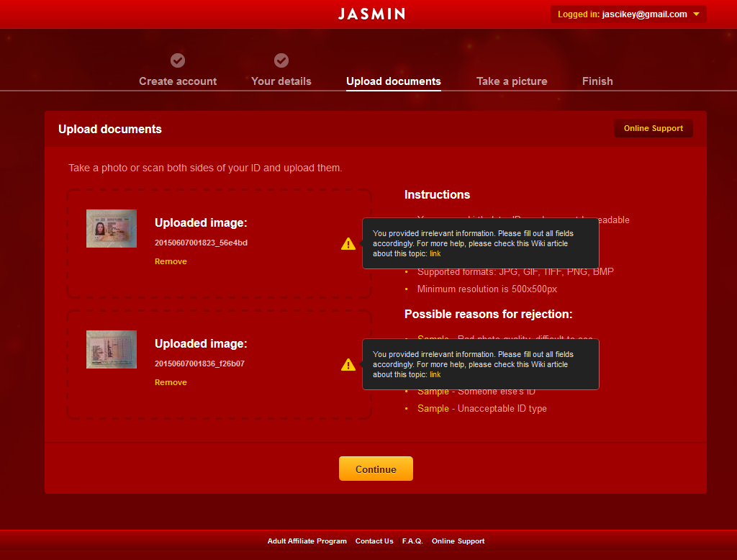Image resolution: width=737 pixels, height=560 pixels.
Task: Open the F.A.Q. footer link
Action: pyautogui.click(x=412, y=541)
